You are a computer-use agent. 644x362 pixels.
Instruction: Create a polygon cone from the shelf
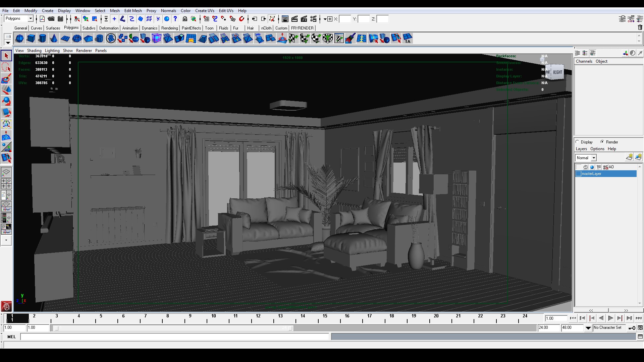coord(54,39)
